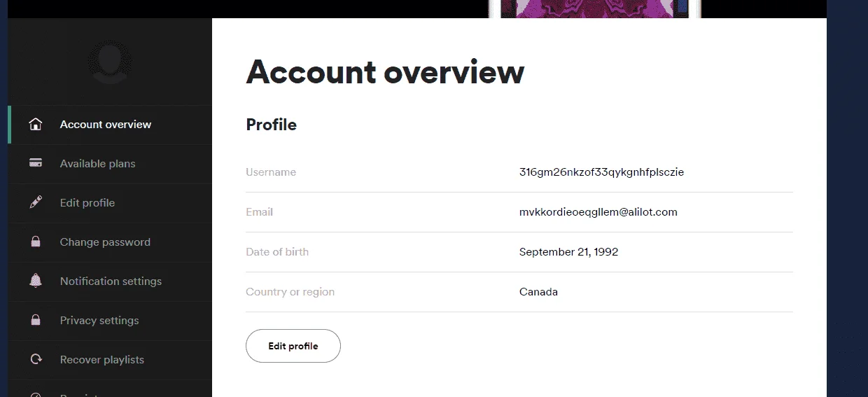Go to Privacy settings menu label
The image size is (868, 397).
coord(99,321)
